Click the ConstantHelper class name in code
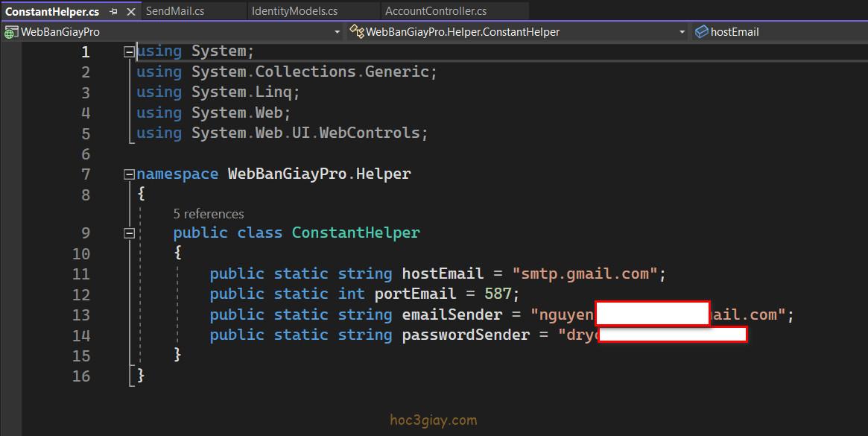868x436 pixels. [355, 233]
